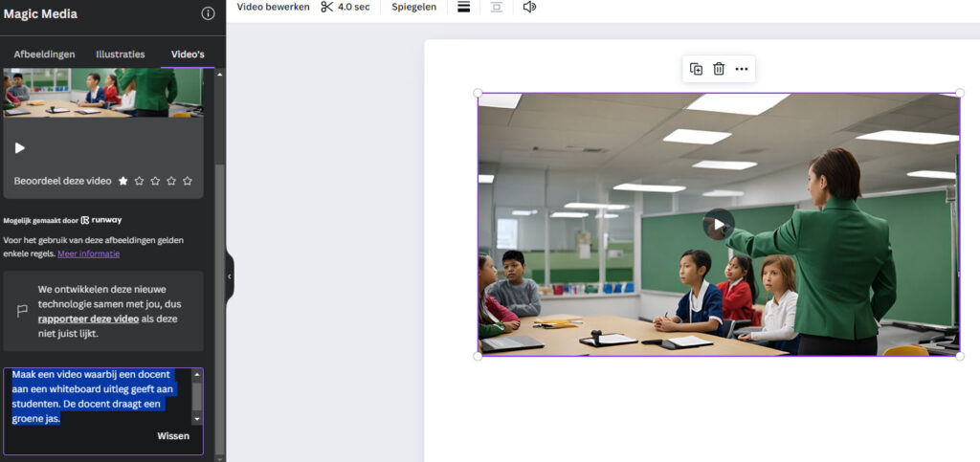Click the top-left resize handle of video
The height and width of the screenshot is (462, 980).
(478, 93)
